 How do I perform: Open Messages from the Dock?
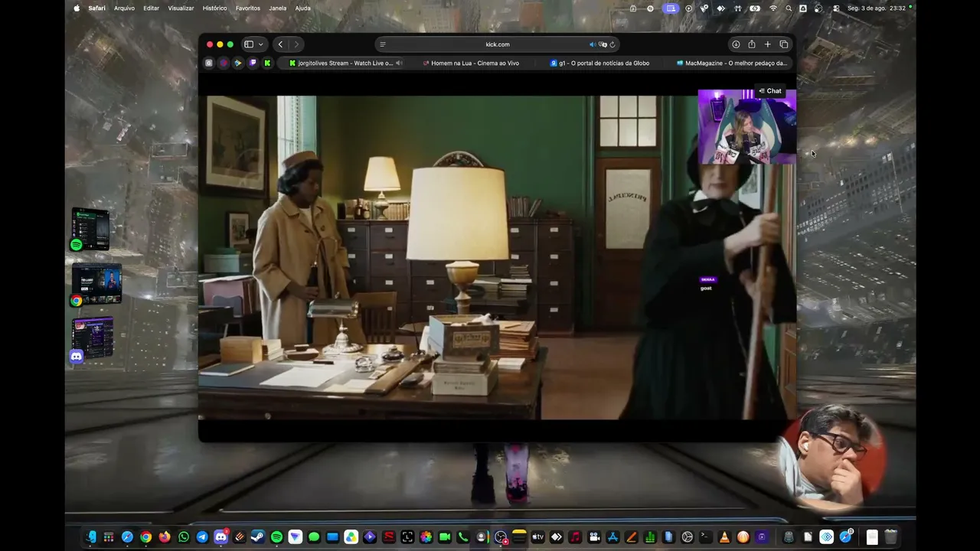(x=314, y=537)
